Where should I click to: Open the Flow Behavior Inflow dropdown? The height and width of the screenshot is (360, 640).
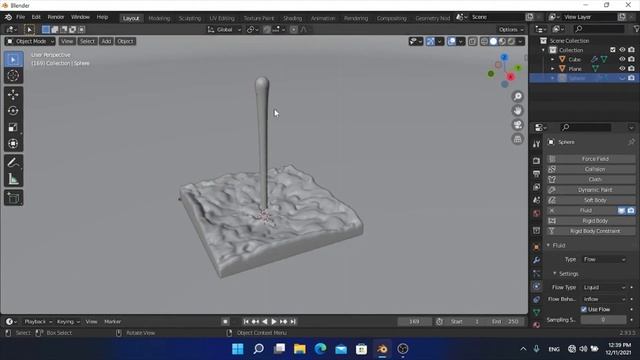click(x=604, y=299)
